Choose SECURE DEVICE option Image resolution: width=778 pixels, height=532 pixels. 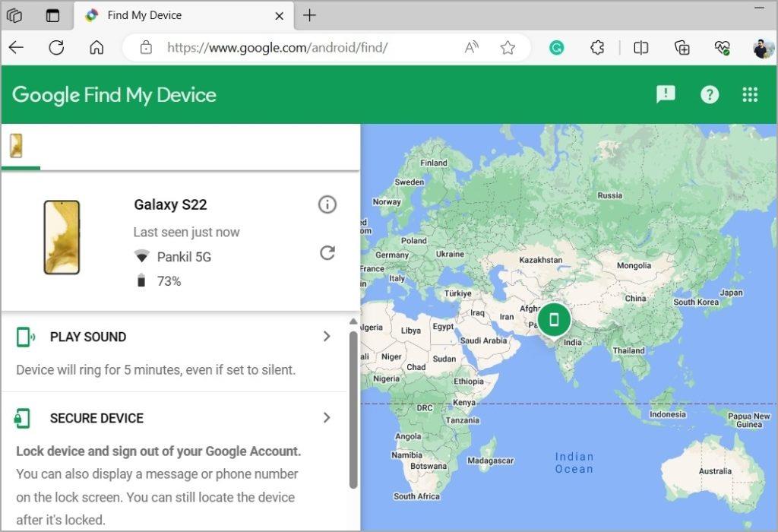tap(96, 418)
